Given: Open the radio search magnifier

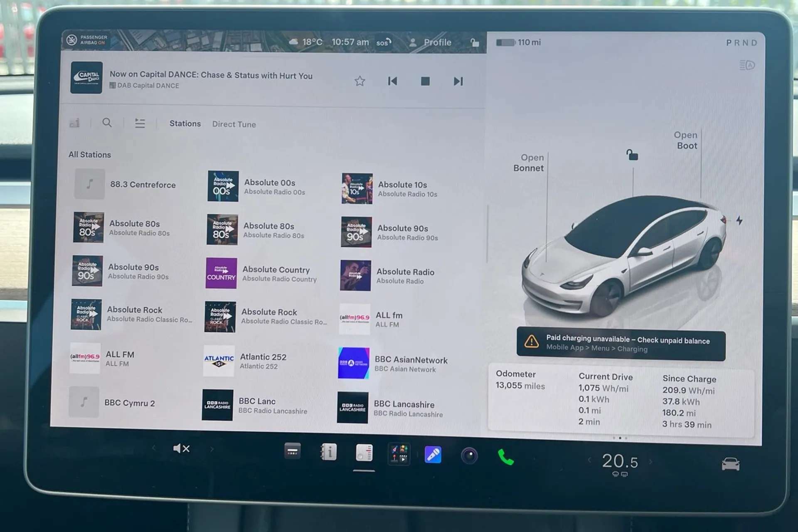Looking at the screenshot, I should point(107,123).
